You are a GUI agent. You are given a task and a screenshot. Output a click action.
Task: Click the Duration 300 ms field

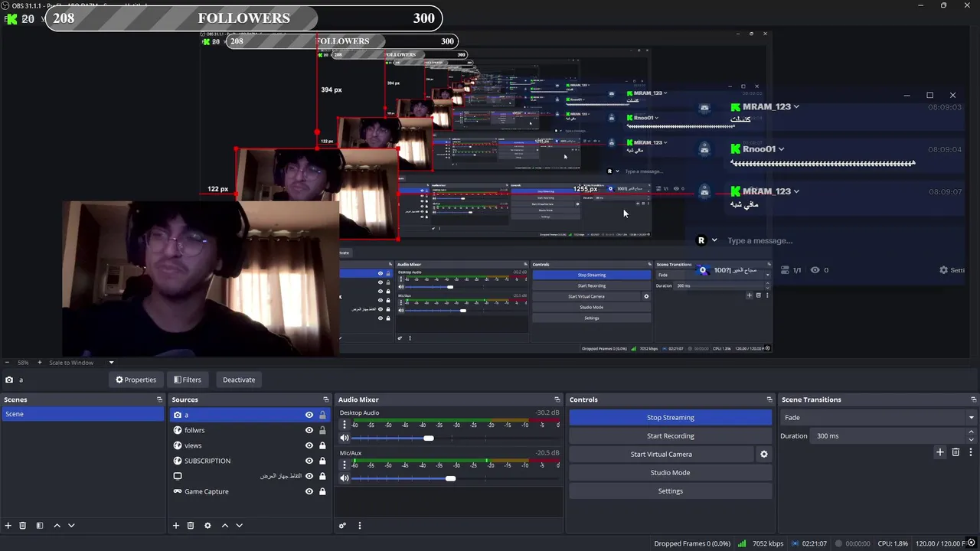pyautogui.click(x=888, y=435)
